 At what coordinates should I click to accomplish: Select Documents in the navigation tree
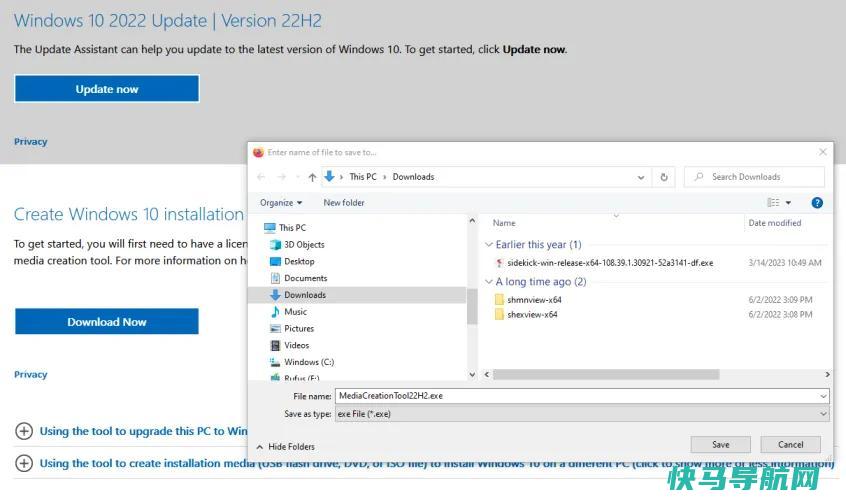coord(305,278)
